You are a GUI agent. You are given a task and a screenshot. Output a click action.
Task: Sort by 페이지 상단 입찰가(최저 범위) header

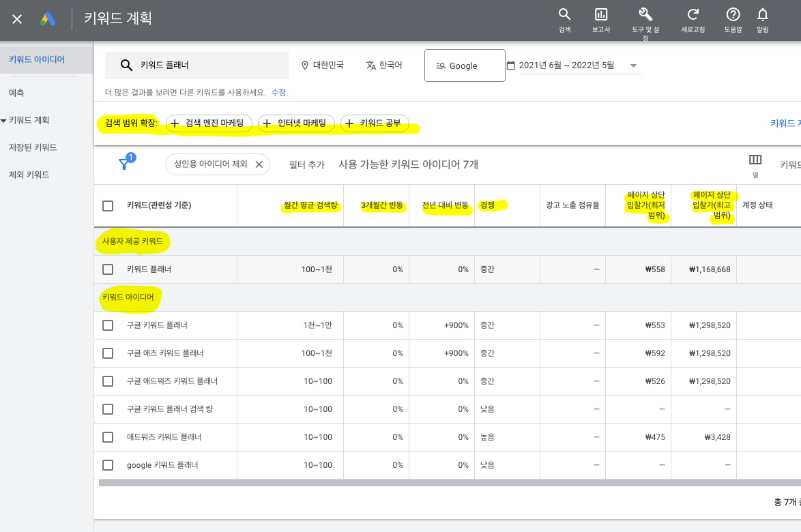pyautogui.click(x=645, y=205)
